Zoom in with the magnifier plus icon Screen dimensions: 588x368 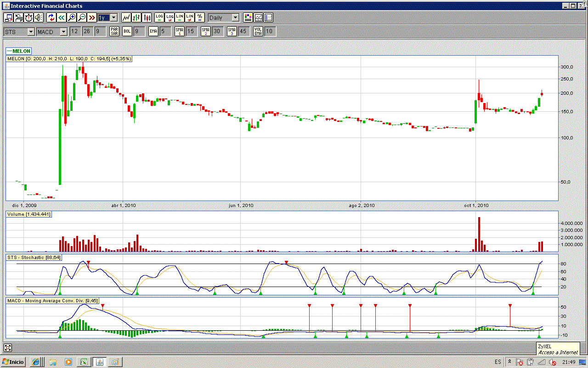[x=72, y=17]
